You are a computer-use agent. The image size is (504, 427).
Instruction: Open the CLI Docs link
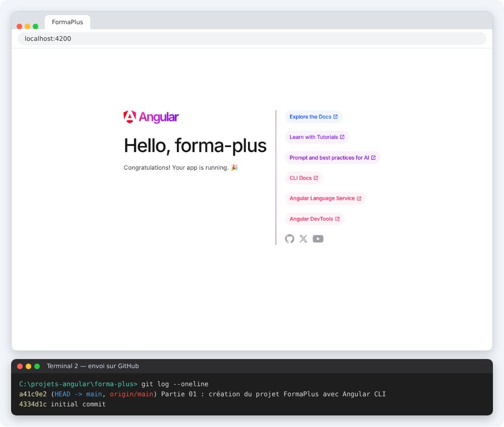pyautogui.click(x=304, y=178)
